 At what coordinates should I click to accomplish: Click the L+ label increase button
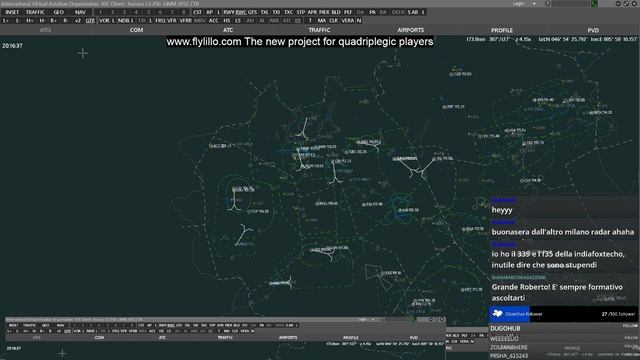[x=6, y=20]
